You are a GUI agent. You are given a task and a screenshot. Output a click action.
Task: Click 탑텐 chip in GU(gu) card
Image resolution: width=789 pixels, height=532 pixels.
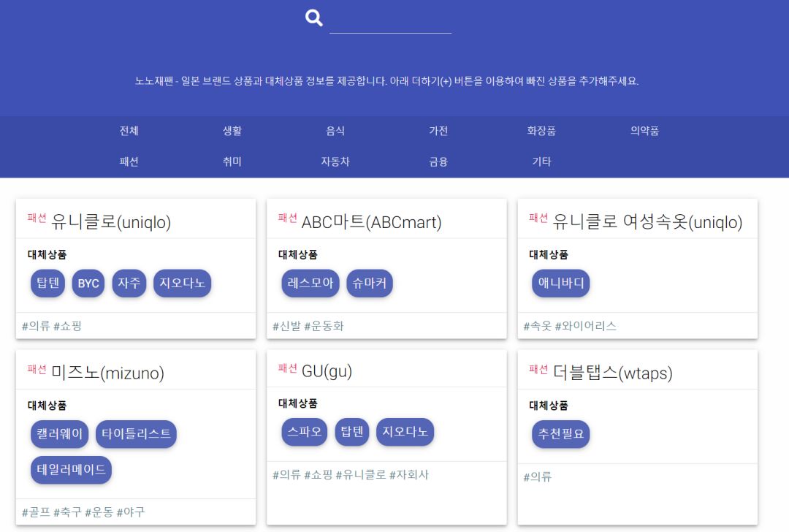pyautogui.click(x=351, y=432)
